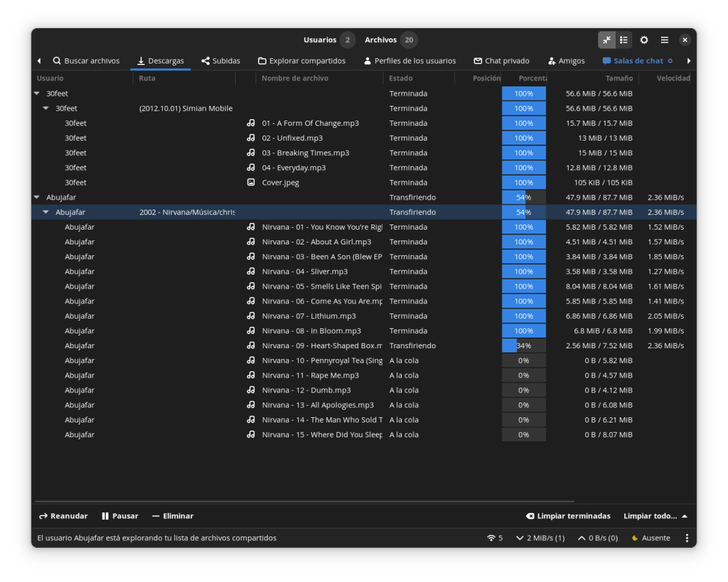The height and width of the screenshot is (582, 728).
Task: Click the right tab scroll arrow
Action: tap(688, 61)
